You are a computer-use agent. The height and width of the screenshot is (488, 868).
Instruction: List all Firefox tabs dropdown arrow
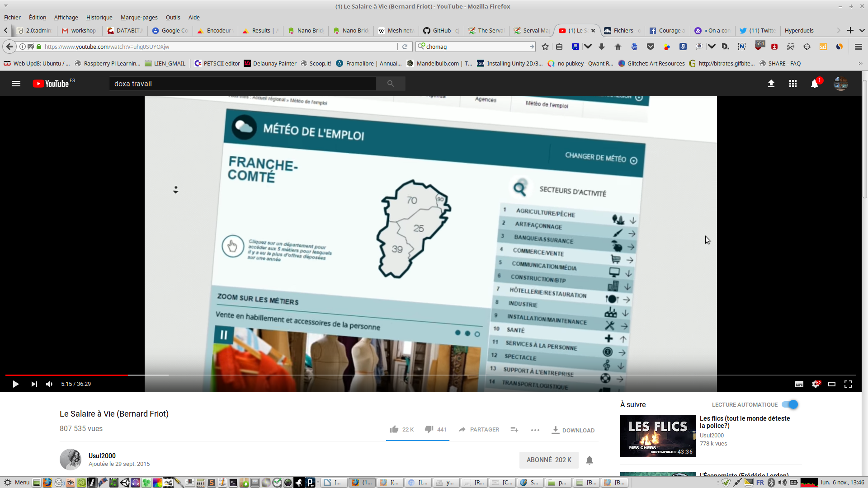tap(862, 30)
